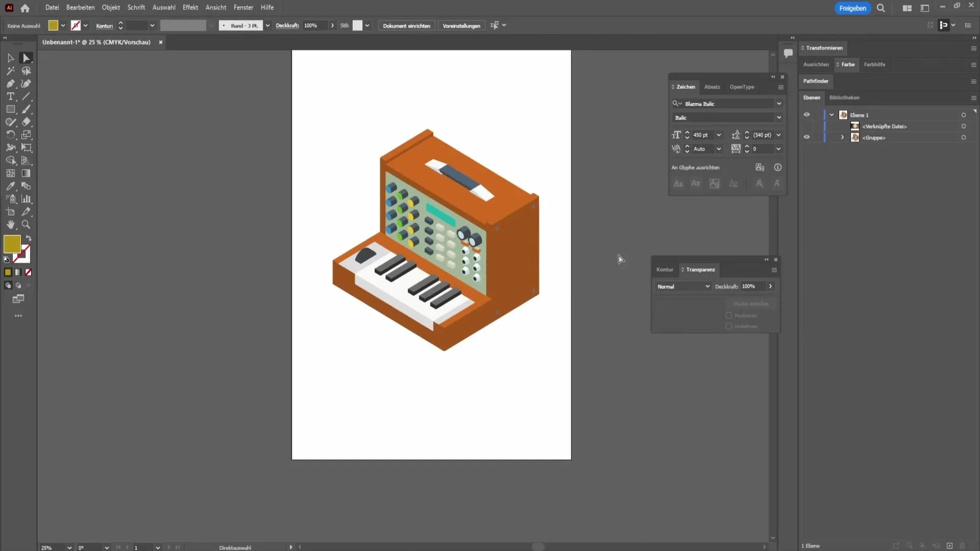Switch to the Absatz tab
Viewport: 980px width, 551px height.
[712, 87]
